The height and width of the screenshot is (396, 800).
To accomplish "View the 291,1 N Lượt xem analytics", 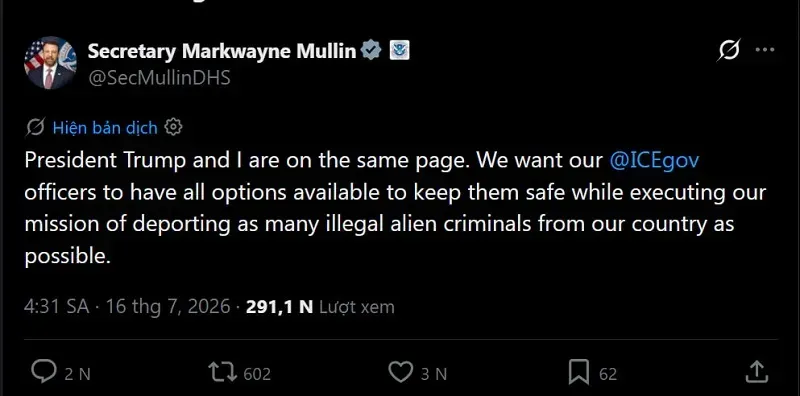I will coord(320,307).
